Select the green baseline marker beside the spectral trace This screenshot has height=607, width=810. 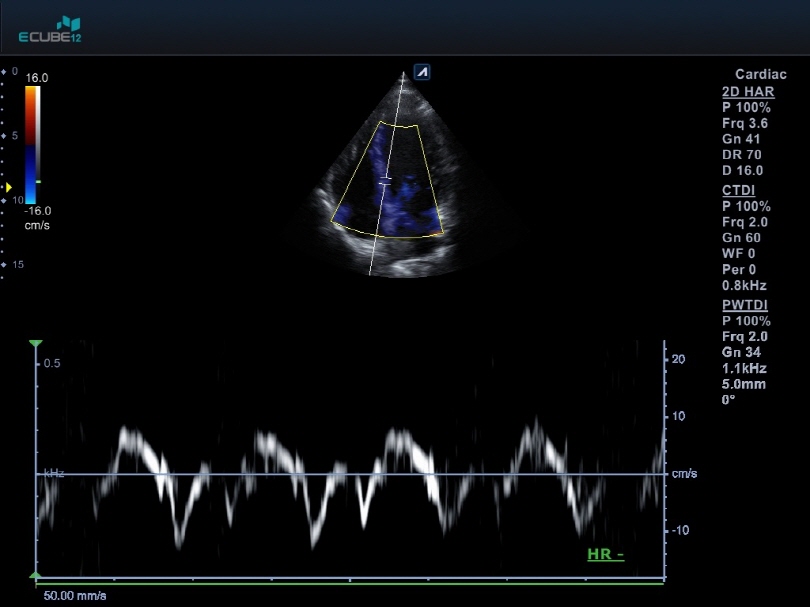coord(35,343)
